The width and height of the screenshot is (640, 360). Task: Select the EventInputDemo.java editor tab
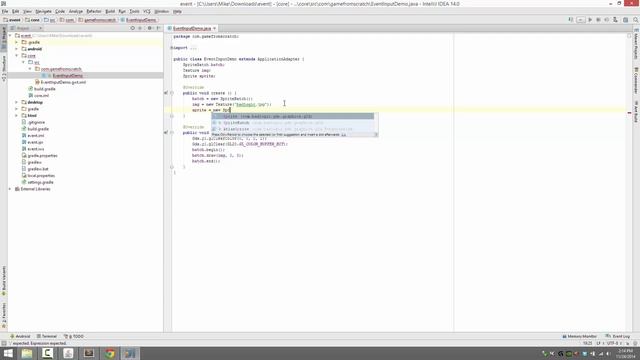(x=191, y=28)
